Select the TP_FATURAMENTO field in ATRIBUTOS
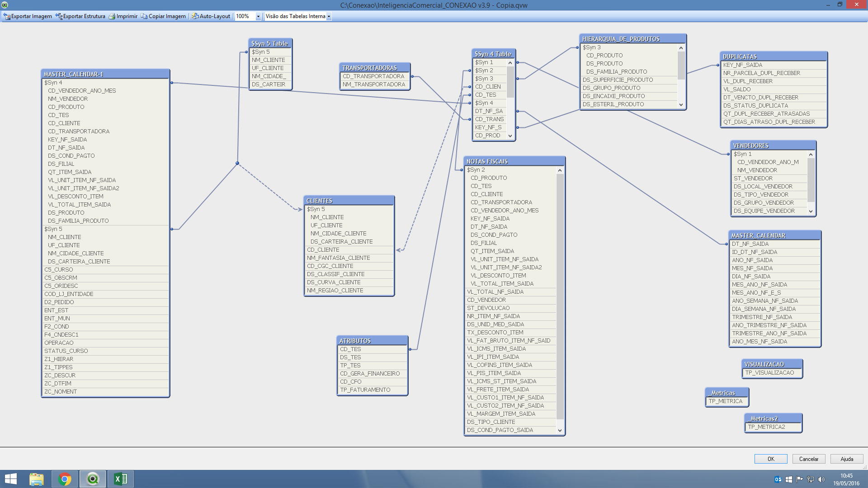This screenshot has width=868, height=488. tap(372, 390)
